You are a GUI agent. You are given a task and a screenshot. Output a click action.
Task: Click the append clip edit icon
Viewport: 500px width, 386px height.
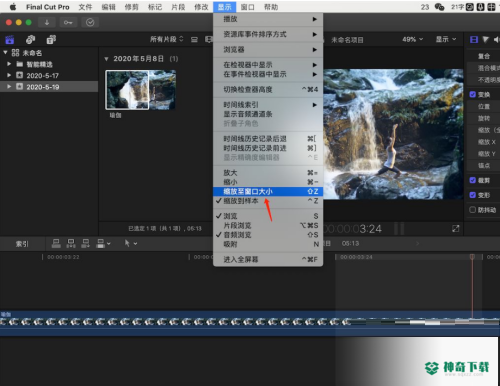[x=85, y=244]
